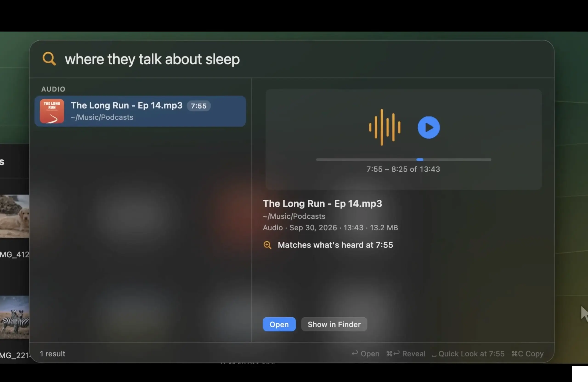Click the ~/Music/Podcasts path in details pane
Viewport: 588px width, 382px height.
click(294, 216)
